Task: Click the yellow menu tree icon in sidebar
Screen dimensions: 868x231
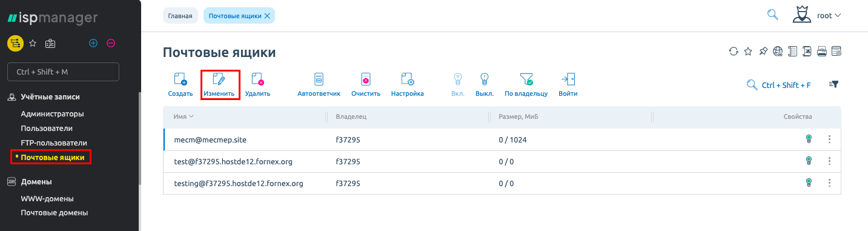Action: (15, 43)
